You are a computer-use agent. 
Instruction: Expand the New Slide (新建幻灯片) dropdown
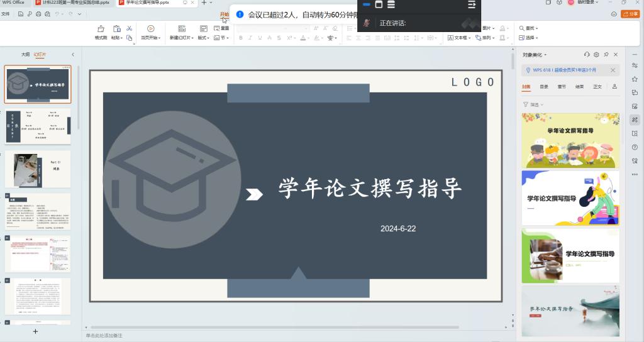click(183, 38)
